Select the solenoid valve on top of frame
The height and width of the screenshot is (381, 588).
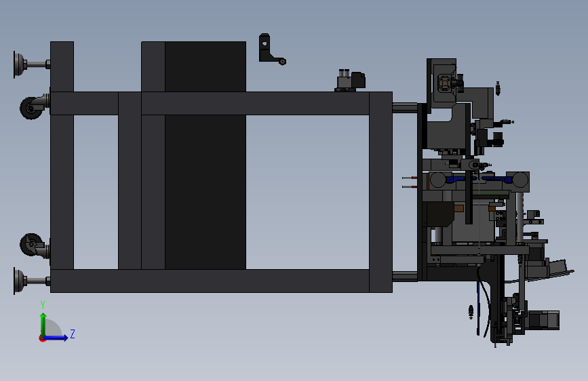pos(350,80)
